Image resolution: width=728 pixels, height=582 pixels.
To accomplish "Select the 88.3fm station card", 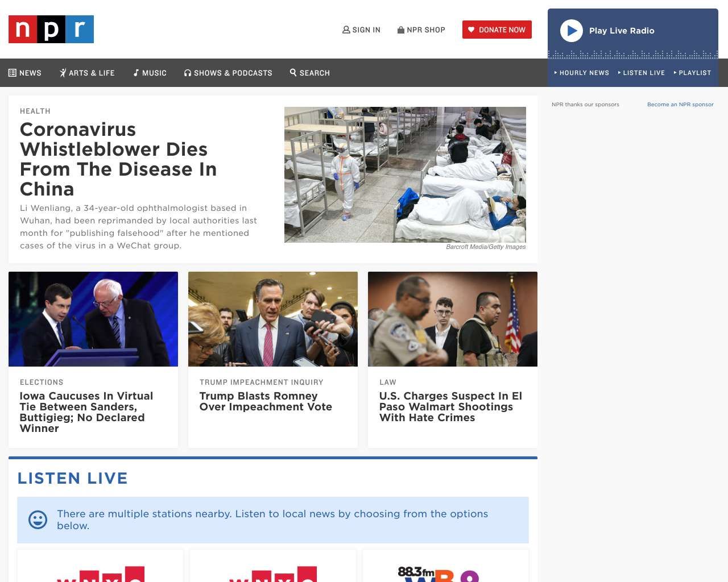I will click(x=445, y=566).
